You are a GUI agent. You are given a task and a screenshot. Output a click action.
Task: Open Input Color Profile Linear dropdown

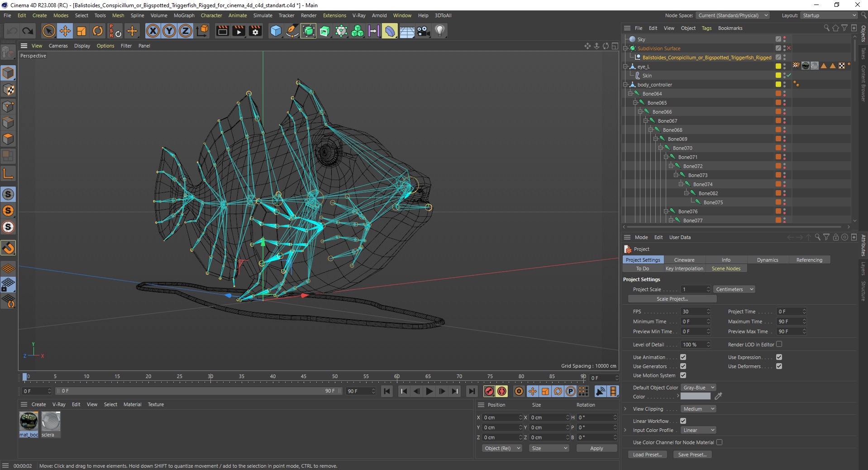pos(698,430)
